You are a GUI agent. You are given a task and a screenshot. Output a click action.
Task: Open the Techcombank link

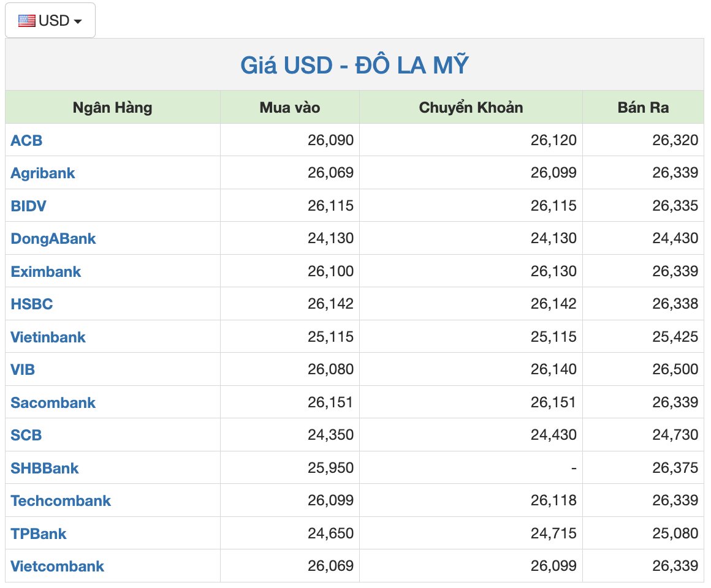[61, 501]
